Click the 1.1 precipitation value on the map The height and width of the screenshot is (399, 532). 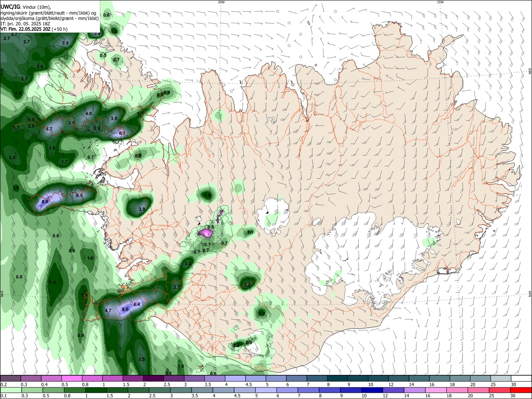(250, 232)
